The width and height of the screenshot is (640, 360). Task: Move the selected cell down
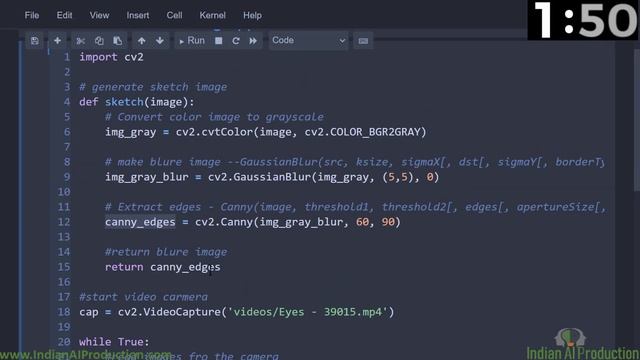tap(160, 40)
